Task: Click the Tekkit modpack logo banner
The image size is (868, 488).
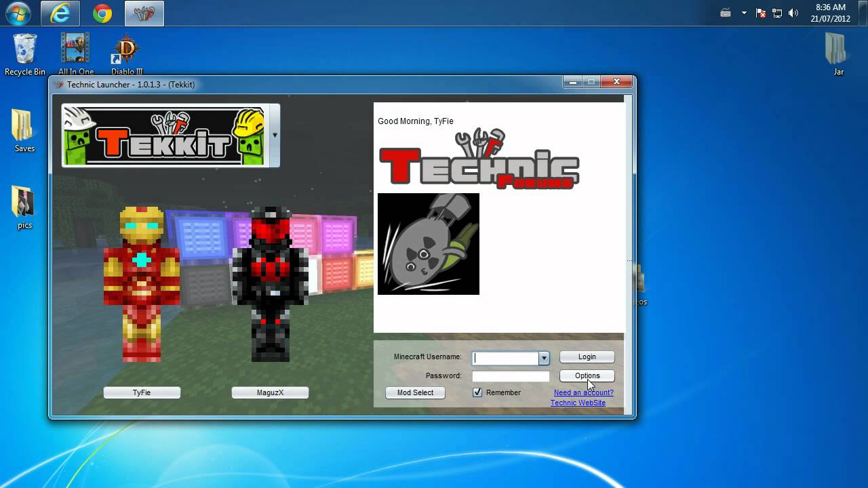Action: 163,135
